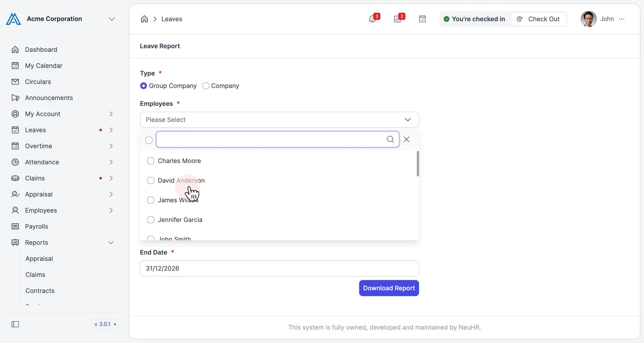
Task: Click the search magnifier in employee filter
Action: pos(390,139)
